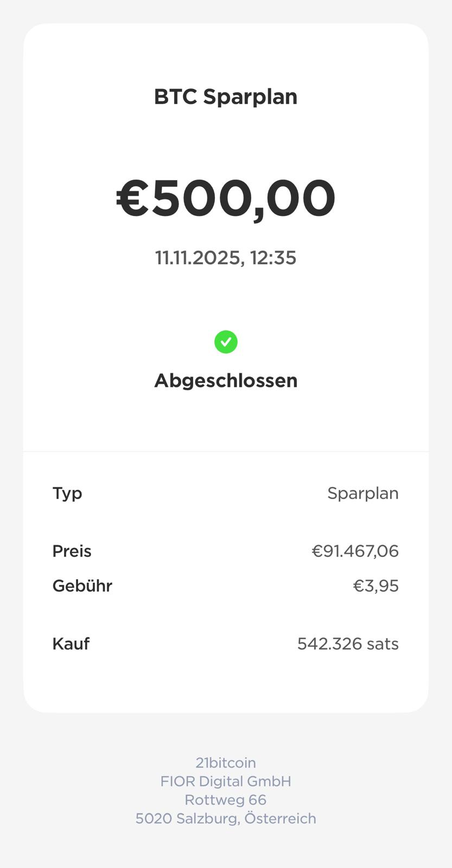The image size is (452, 868).
Task: Select the fee value €3,95
Action: (x=375, y=586)
